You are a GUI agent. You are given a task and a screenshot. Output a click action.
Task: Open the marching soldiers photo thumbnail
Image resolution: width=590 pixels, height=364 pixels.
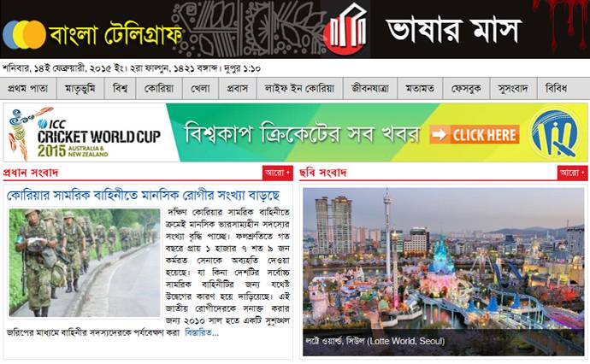[85, 263]
